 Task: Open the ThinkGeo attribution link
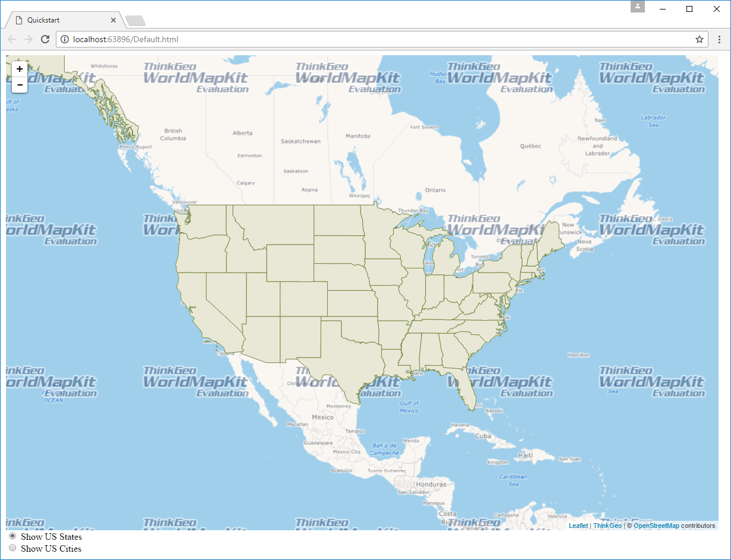pyautogui.click(x=607, y=526)
